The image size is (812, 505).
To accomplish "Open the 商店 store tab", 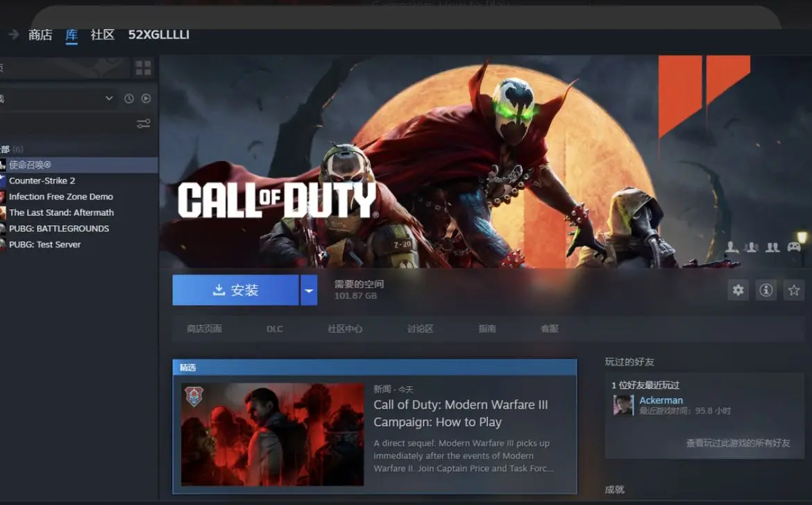I will coord(40,35).
